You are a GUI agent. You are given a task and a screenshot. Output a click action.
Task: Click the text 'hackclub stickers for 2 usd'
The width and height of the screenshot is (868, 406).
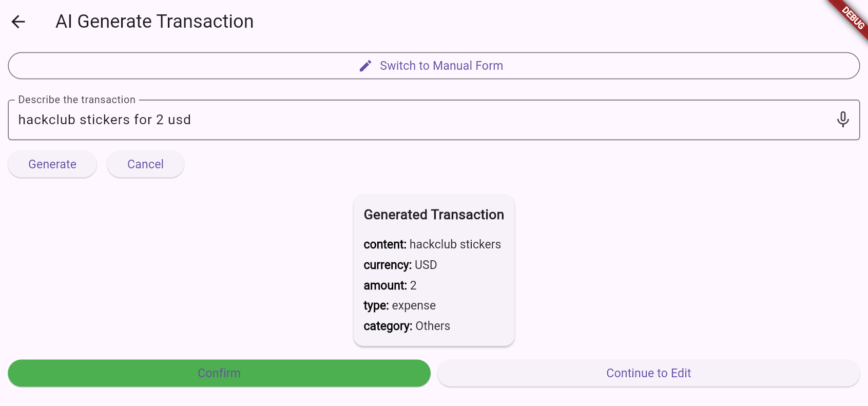coord(105,120)
